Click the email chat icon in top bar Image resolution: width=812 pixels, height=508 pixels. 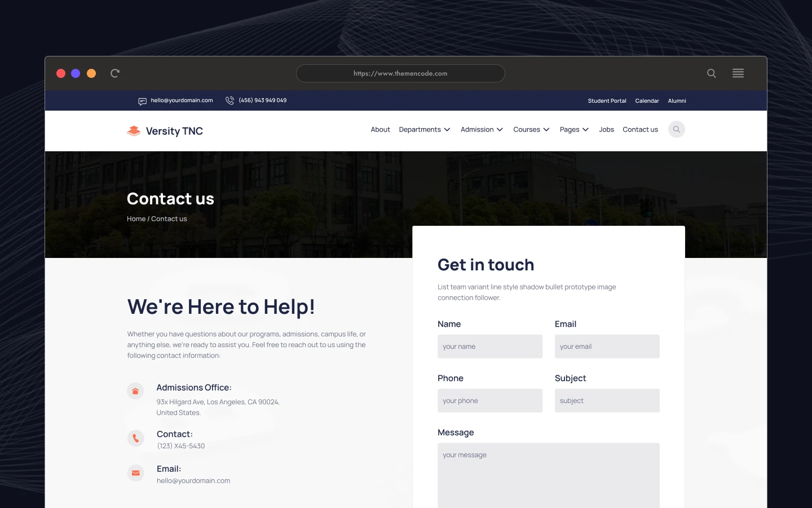[x=142, y=101]
